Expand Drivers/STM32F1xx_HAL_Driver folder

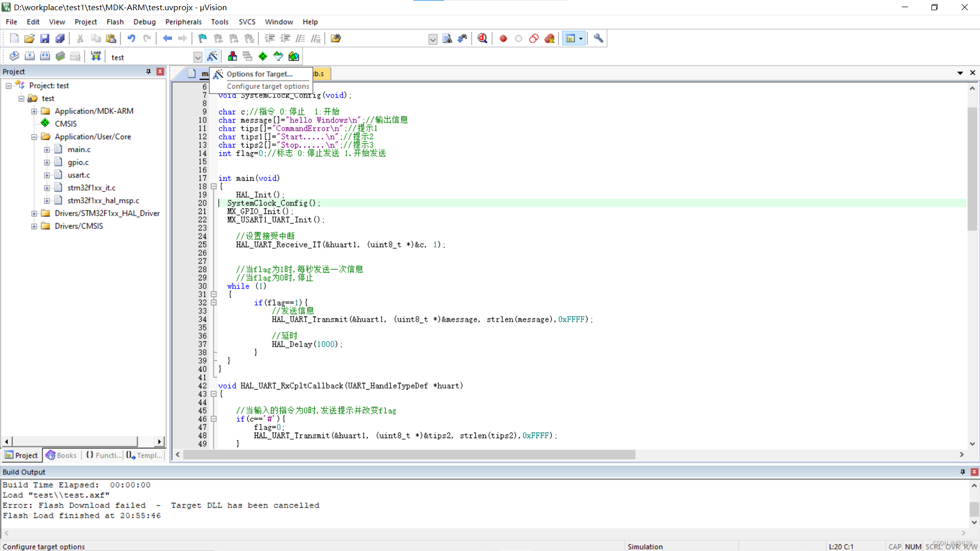(x=34, y=213)
